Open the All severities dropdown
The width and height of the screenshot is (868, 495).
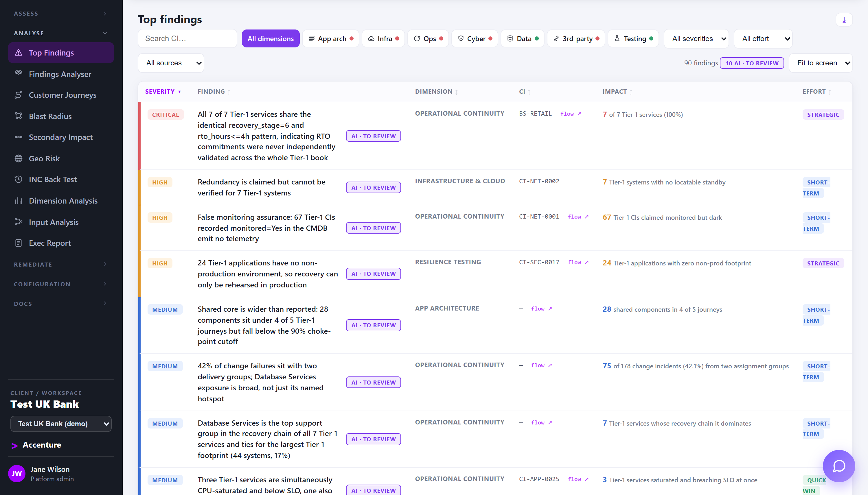point(696,38)
